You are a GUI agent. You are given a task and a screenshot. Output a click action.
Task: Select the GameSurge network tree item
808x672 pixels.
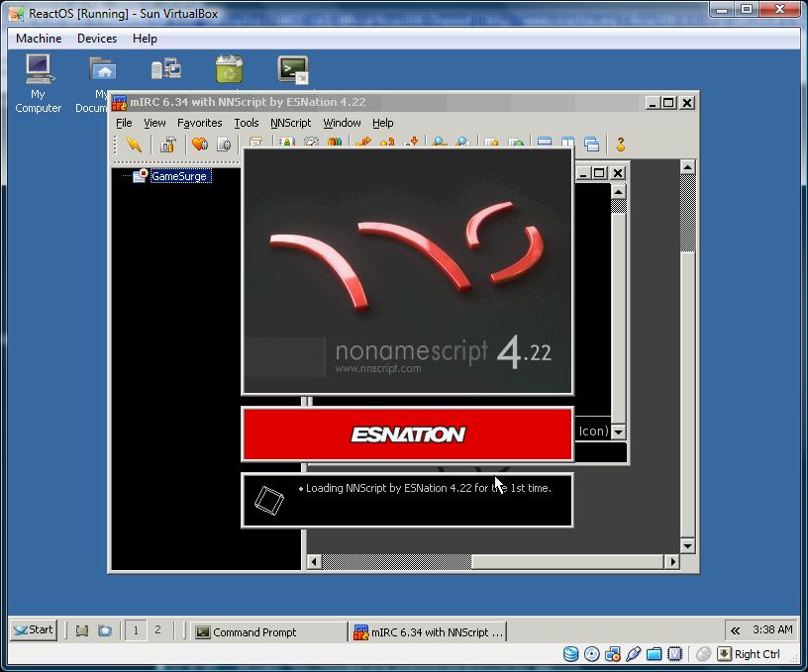pos(179,176)
